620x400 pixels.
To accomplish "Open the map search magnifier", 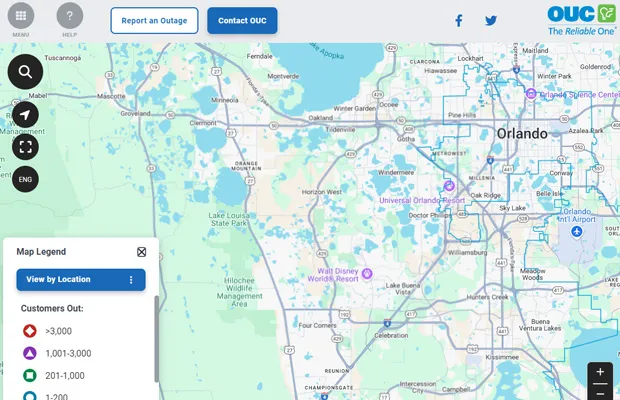I will coord(26,72).
